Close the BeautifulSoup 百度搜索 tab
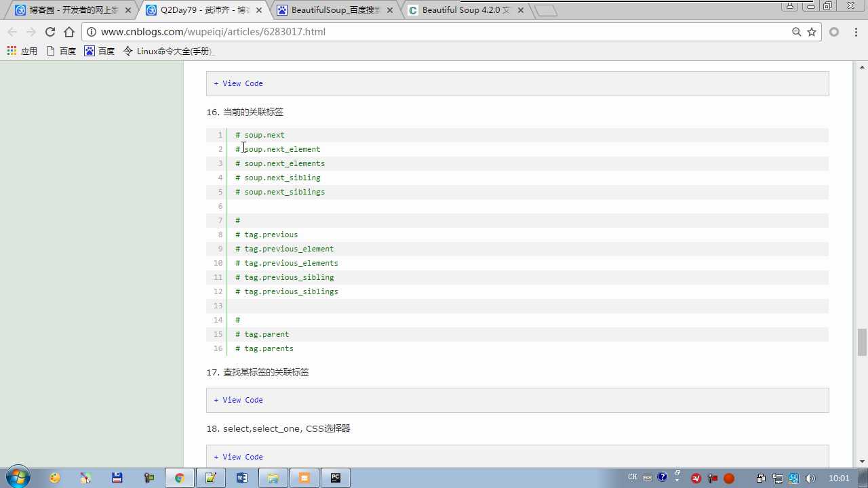The height and width of the screenshot is (488, 868). [389, 10]
